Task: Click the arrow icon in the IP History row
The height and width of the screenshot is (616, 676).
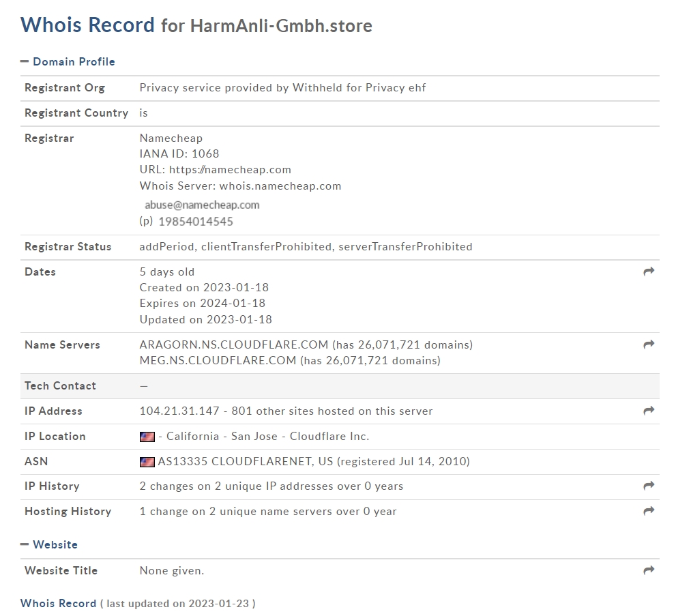Action: pyautogui.click(x=649, y=486)
